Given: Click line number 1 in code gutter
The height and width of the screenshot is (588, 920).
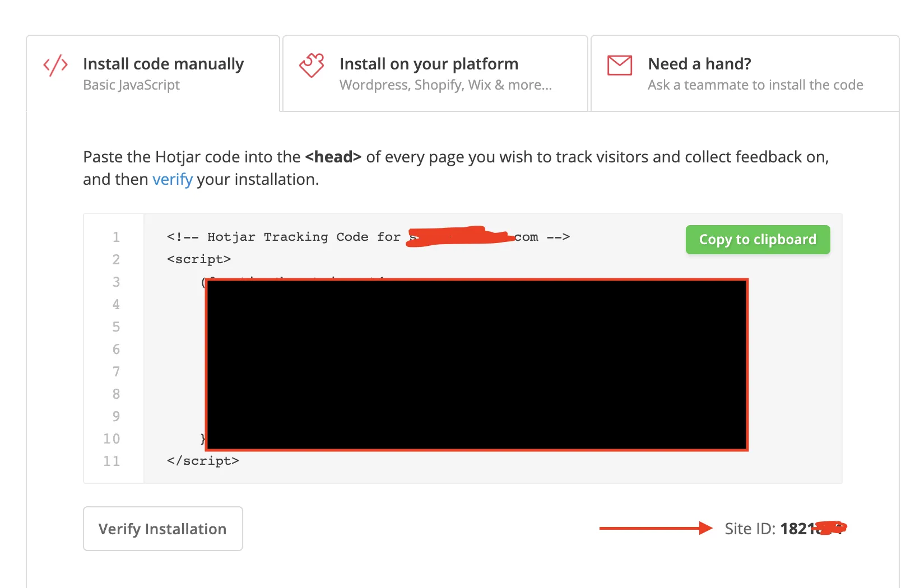Looking at the screenshot, I should [x=116, y=237].
